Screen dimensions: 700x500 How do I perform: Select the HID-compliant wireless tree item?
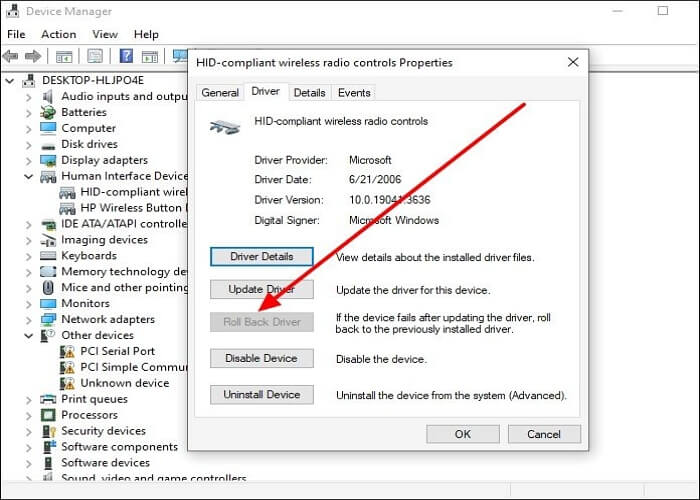(123, 192)
